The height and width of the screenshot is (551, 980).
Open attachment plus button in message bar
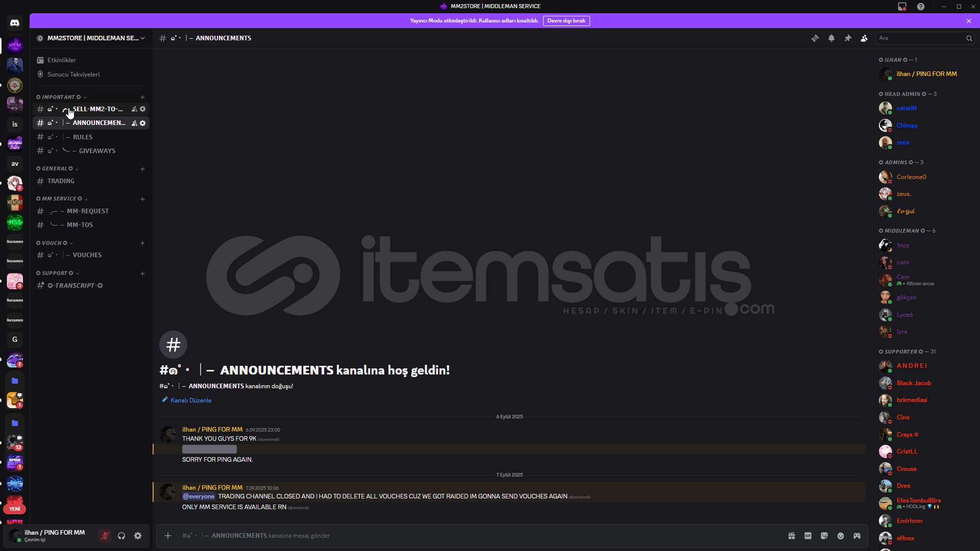click(168, 536)
